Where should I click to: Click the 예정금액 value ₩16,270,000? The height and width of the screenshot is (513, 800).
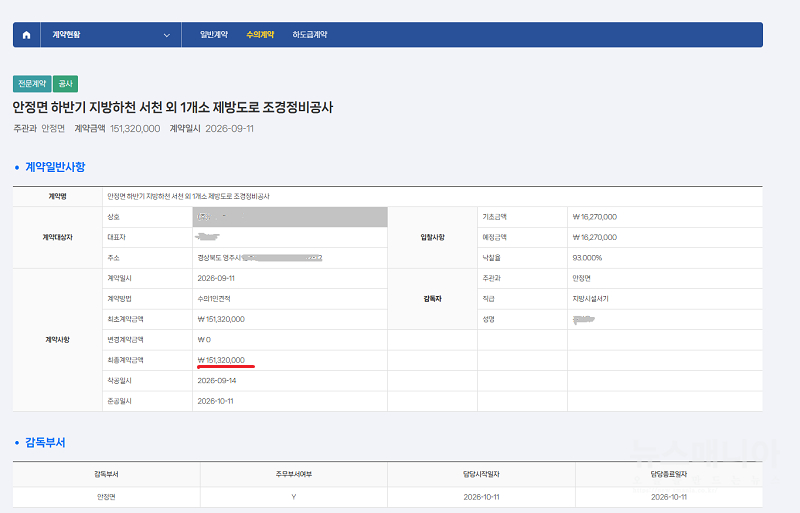point(594,237)
